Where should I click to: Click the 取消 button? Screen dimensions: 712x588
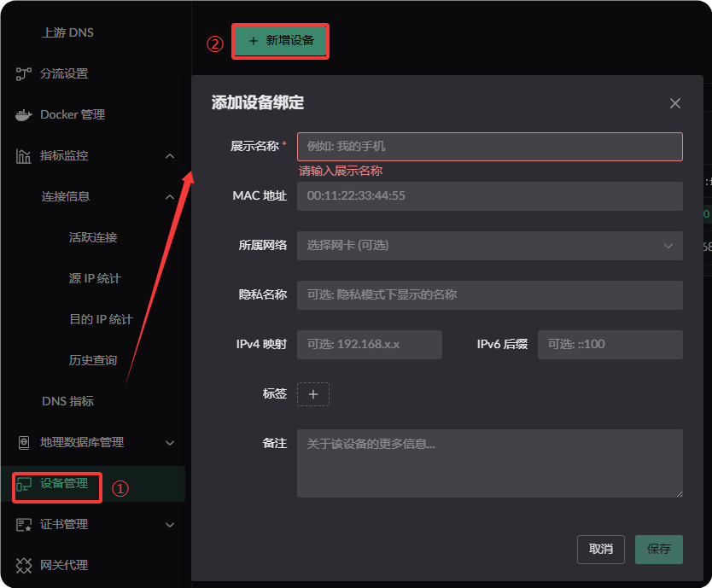point(600,550)
